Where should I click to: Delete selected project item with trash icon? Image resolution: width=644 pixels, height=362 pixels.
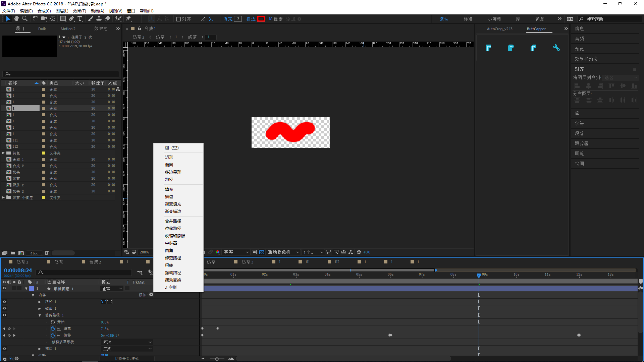tap(47, 253)
